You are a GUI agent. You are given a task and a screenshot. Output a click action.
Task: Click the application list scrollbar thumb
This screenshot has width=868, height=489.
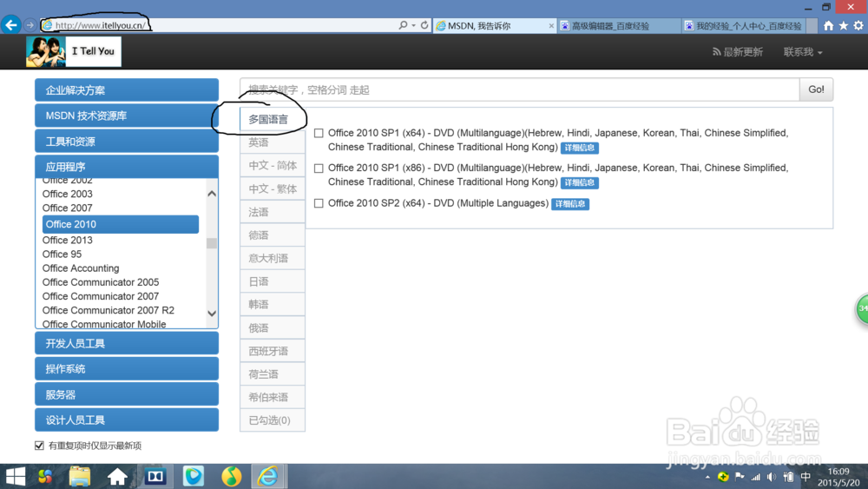(x=212, y=243)
